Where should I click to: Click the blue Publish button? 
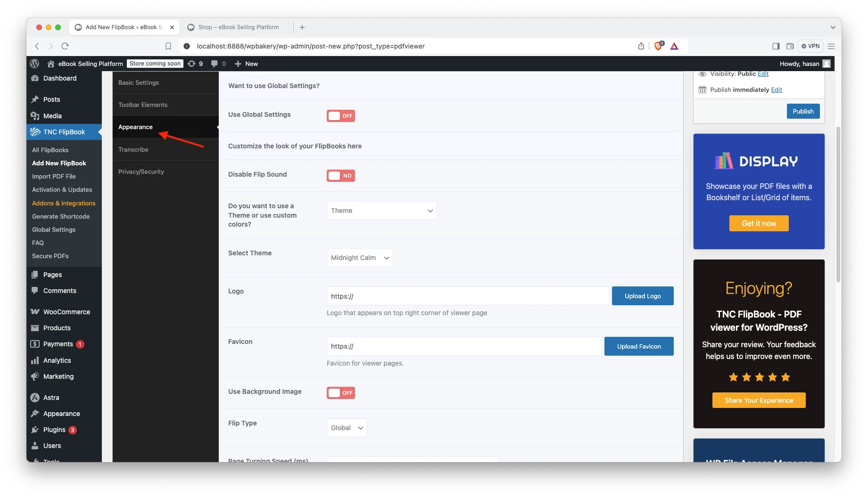pos(803,111)
